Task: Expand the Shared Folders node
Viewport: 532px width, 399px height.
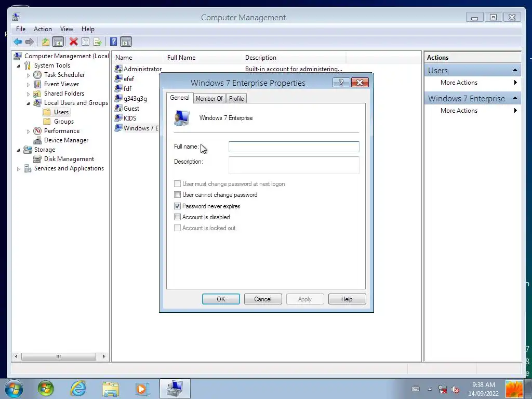Action: pos(28,94)
